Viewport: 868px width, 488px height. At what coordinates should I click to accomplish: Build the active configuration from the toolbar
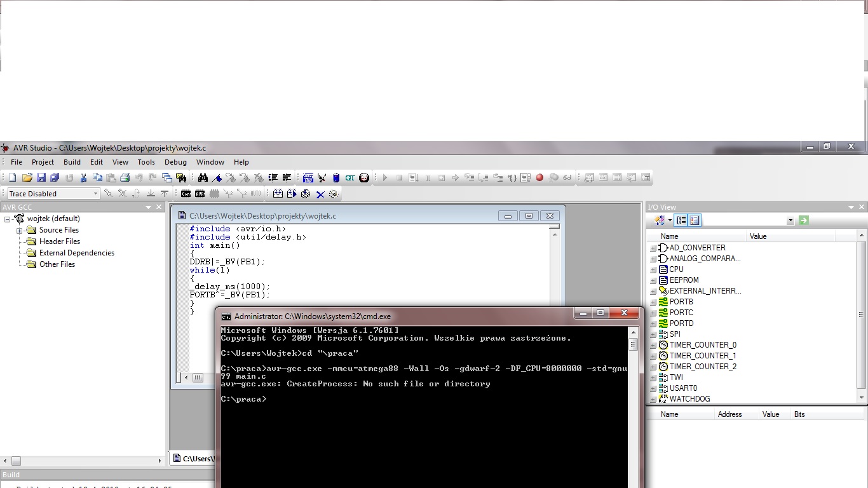point(278,194)
